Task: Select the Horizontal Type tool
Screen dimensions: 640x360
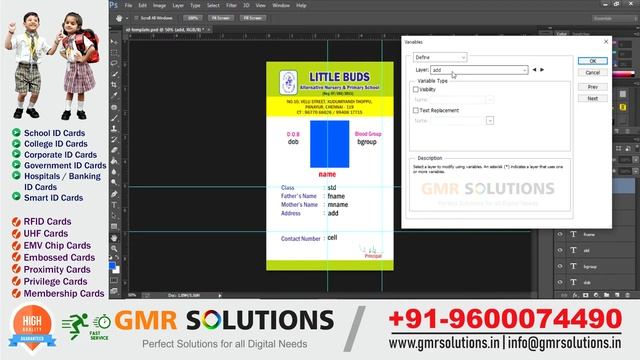Action: coord(114,205)
